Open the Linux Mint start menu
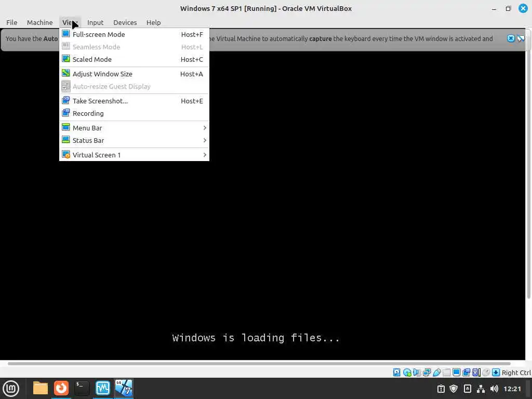This screenshot has height=399, width=532. [11, 389]
